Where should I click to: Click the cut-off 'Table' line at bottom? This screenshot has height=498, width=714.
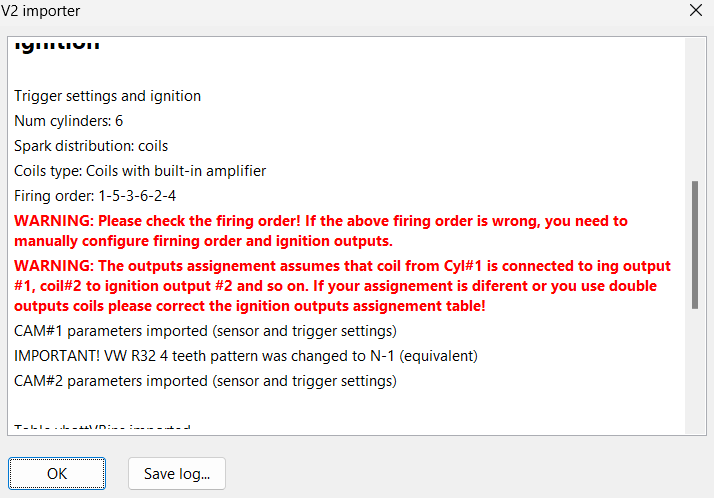tap(102, 429)
